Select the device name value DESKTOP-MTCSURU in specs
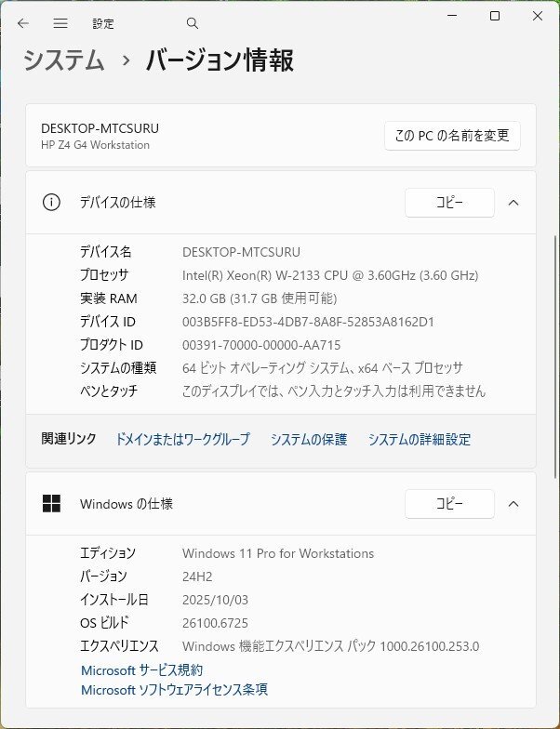 coord(242,252)
